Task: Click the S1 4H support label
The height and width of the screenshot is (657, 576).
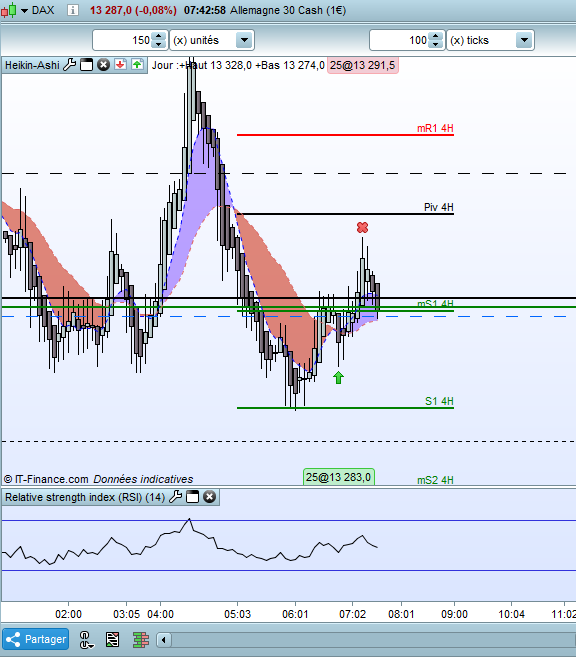Action: click(439, 401)
